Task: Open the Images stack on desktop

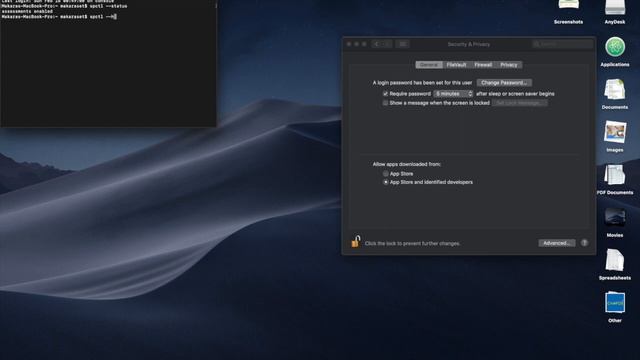Action: click(x=615, y=132)
